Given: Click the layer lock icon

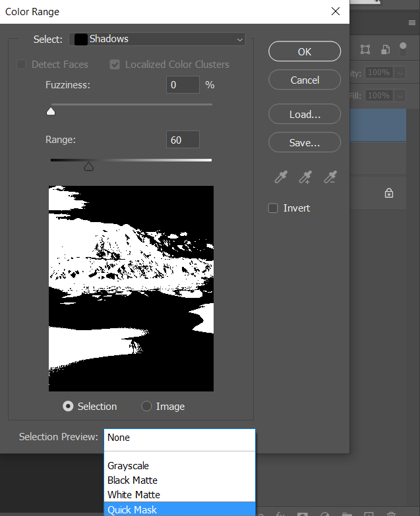Looking at the screenshot, I should pyautogui.click(x=389, y=193).
